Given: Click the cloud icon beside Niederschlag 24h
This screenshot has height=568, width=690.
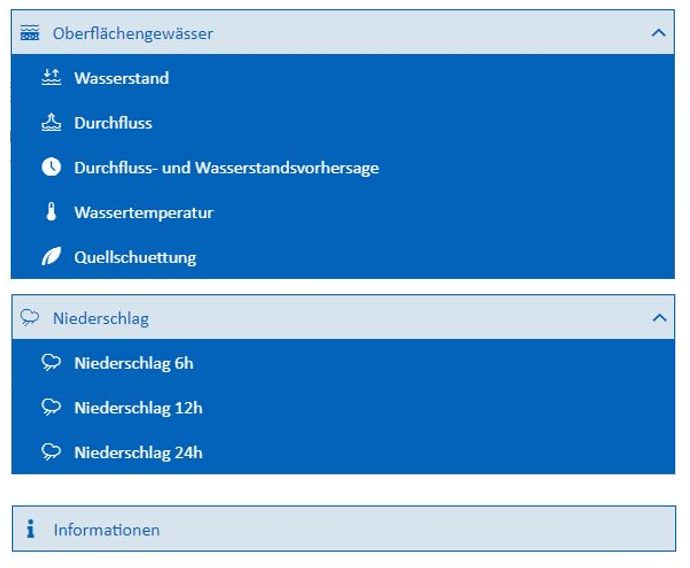Looking at the screenshot, I should 51,452.
